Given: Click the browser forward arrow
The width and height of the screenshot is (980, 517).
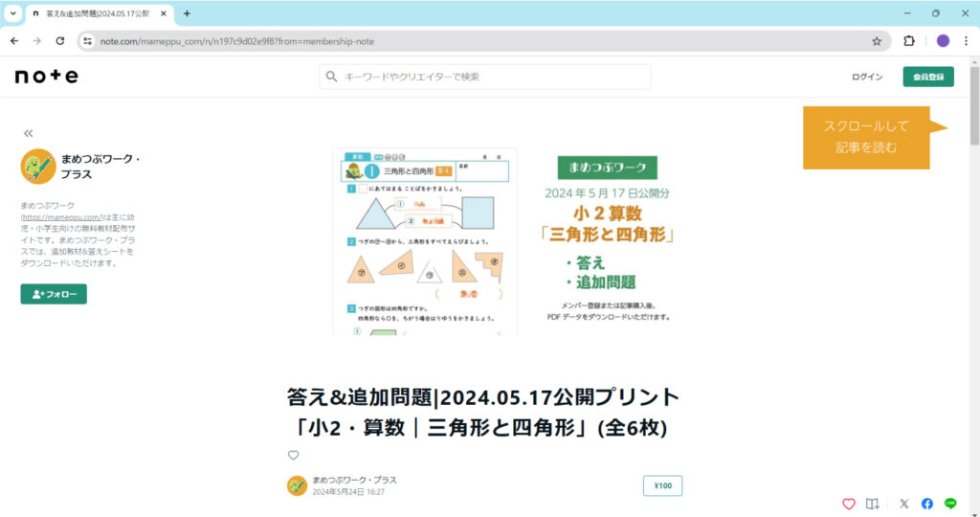Looking at the screenshot, I should [x=37, y=40].
